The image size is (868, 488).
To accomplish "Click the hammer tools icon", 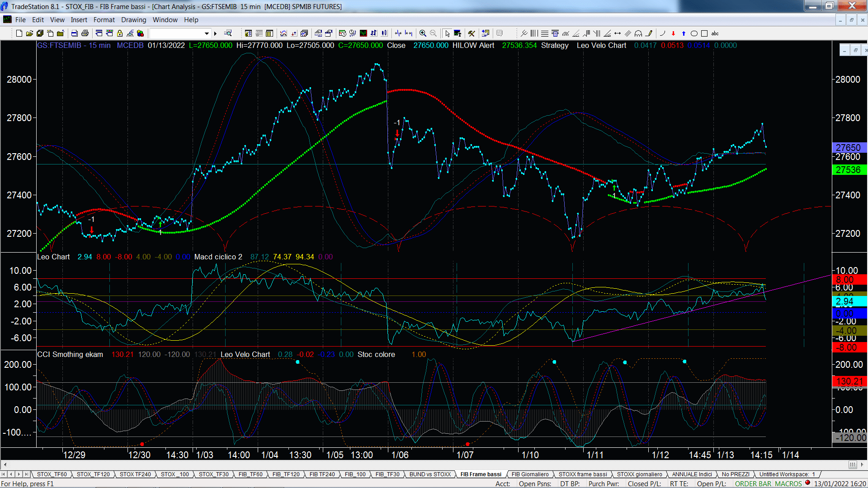I will [472, 33].
